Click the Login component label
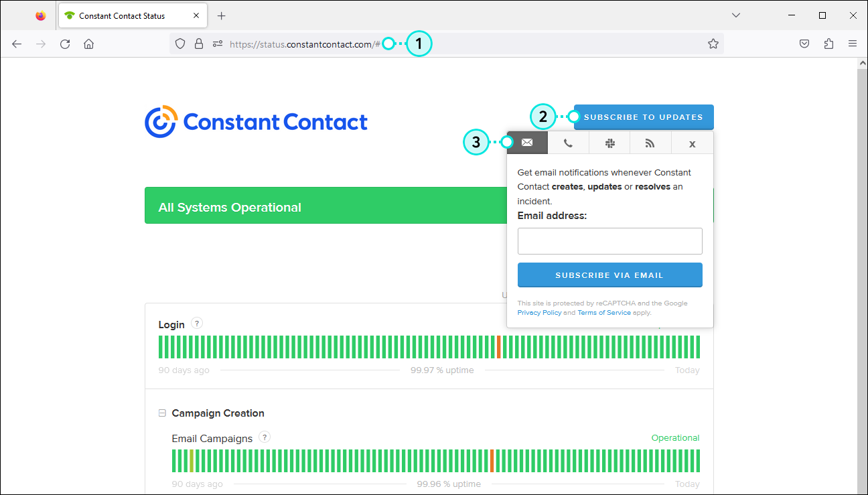The height and width of the screenshot is (495, 868). pyautogui.click(x=171, y=324)
